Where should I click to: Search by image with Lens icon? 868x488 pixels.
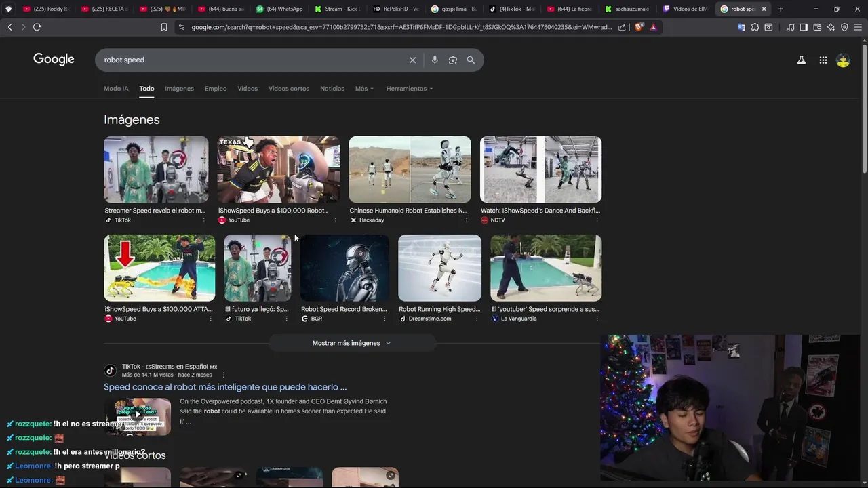tap(452, 60)
